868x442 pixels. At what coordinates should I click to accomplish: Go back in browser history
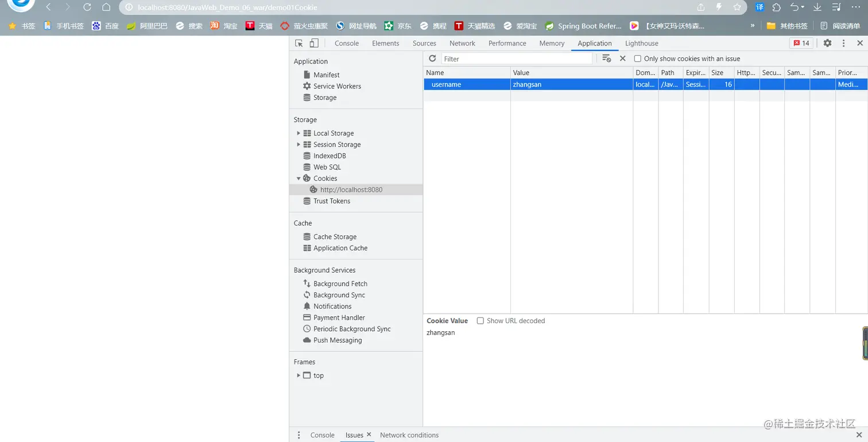click(x=48, y=7)
